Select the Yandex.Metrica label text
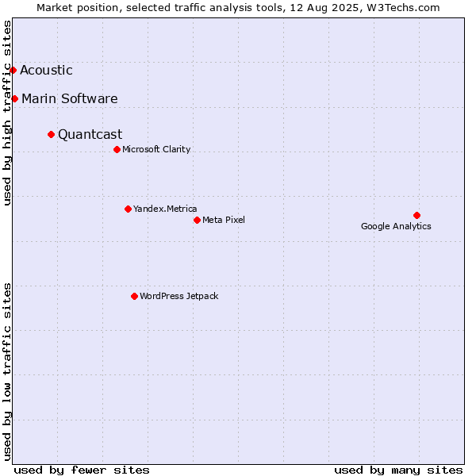 click(x=165, y=209)
